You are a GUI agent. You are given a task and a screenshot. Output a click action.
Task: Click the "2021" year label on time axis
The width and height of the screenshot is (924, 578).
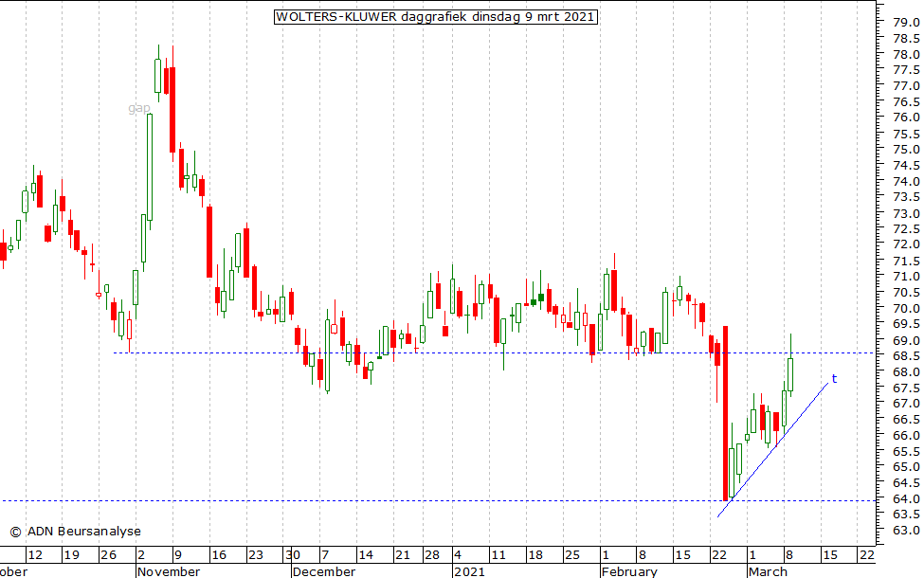tap(470, 571)
